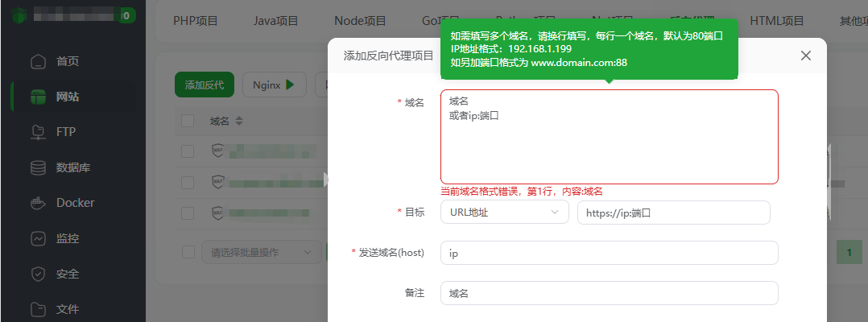
Task: Tick the third site row's checkbox
Action: (x=188, y=213)
